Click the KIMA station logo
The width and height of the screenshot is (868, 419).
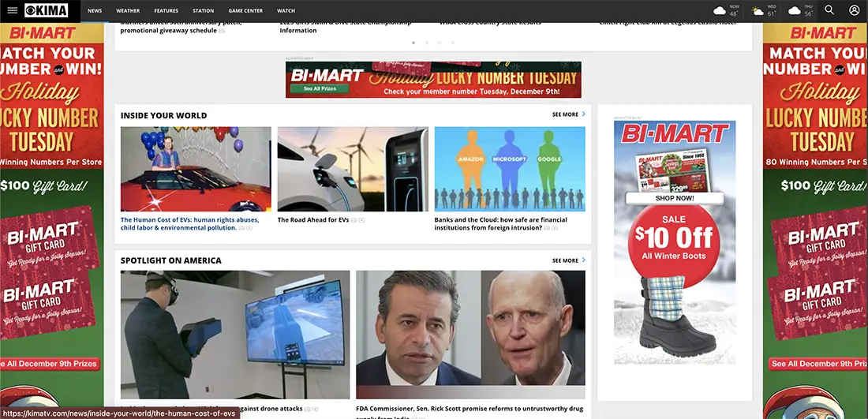click(x=46, y=10)
